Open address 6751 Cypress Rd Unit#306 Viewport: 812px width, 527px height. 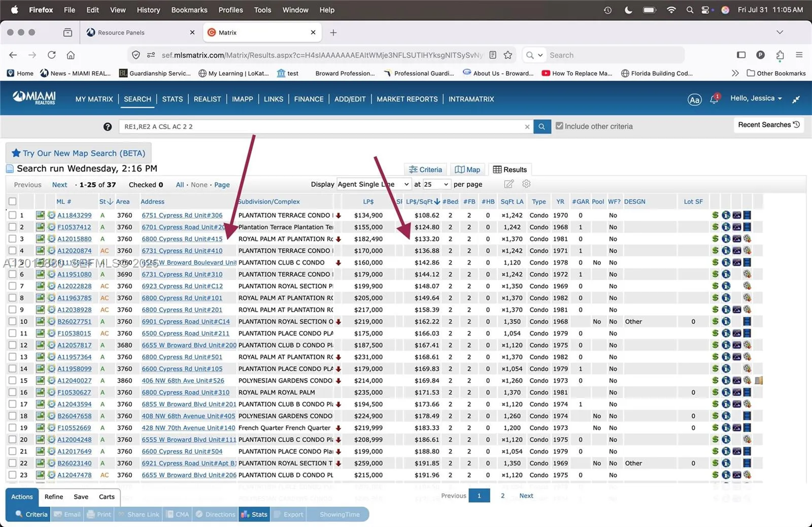click(x=182, y=215)
